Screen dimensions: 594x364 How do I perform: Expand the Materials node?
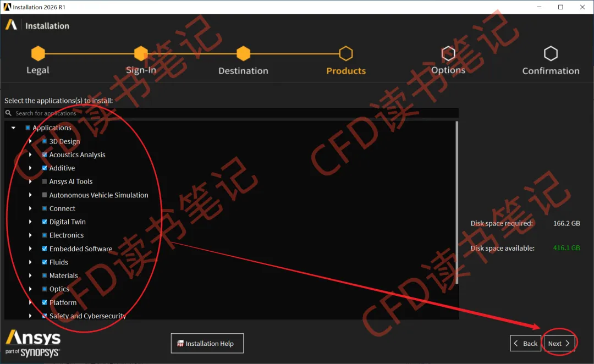click(x=30, y=275)
